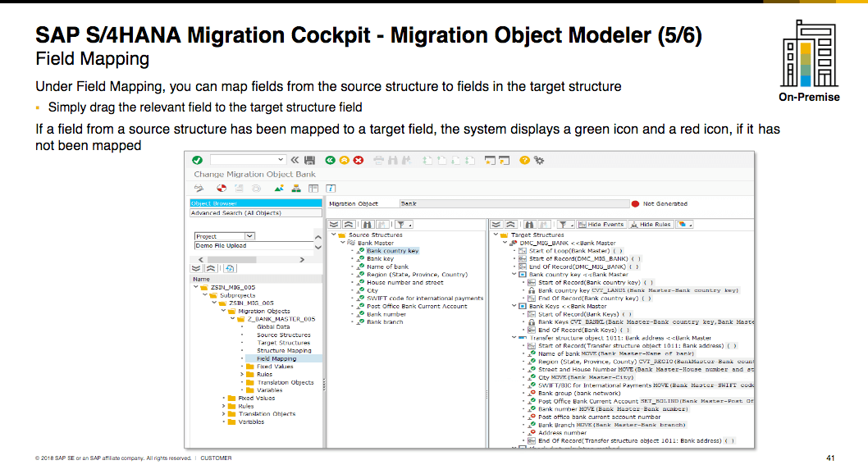
Task: Open filter dropdown in Target Structures toolbar
Action: (565, 225)
